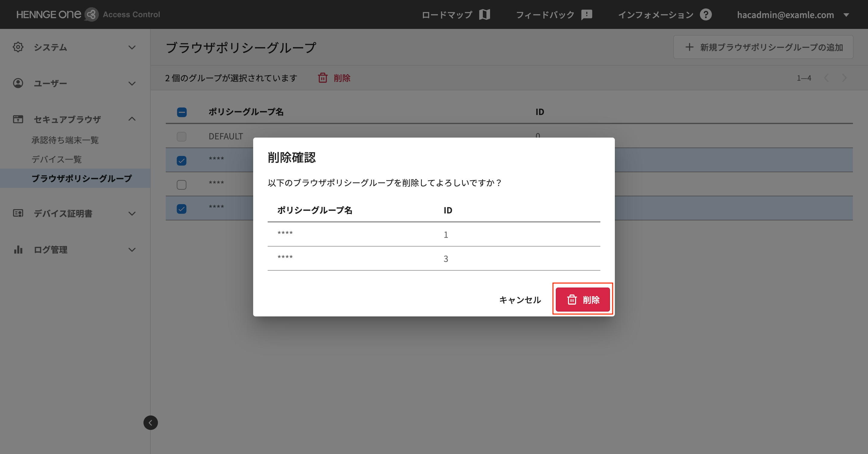Expand the ユーザー menu chevron
Image resolution: width=868 pixels, height=454 pixels.
[132, 83]
